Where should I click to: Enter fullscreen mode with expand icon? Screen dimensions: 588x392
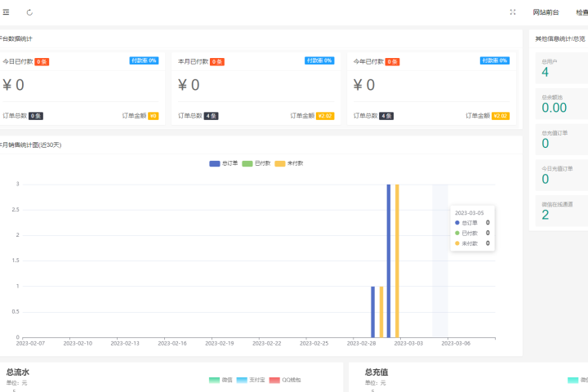tap(512, 12)
